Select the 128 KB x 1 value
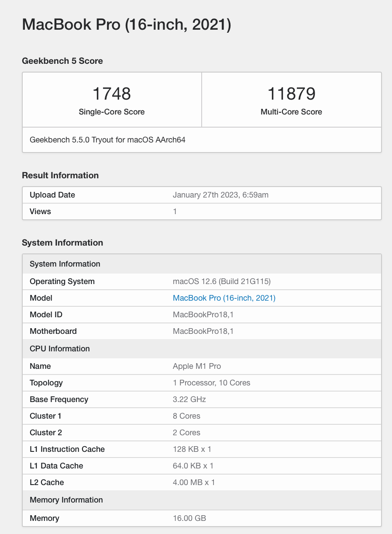This screenshot has width=392, height=534. [192, 449]
